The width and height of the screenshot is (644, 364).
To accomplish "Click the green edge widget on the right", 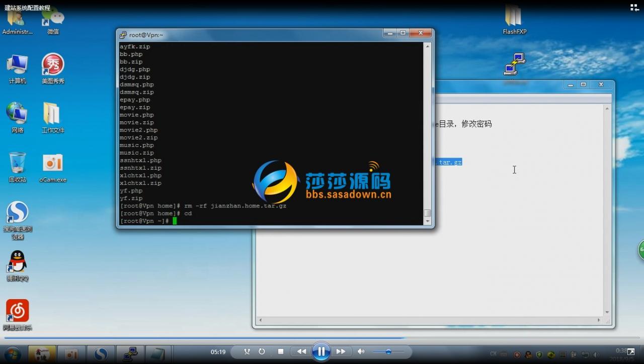I will pyautogui.click(x=641, y=249).
